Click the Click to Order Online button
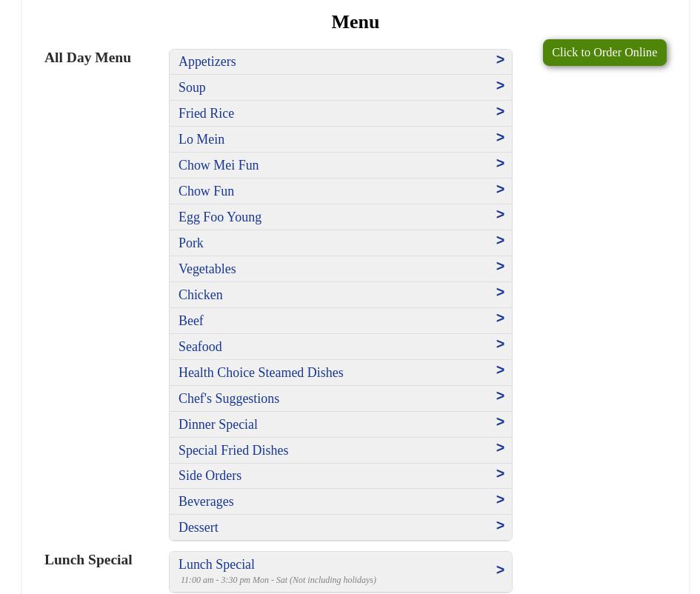The width and height of the screenshot is (700, 594). [x=604, y=53]
